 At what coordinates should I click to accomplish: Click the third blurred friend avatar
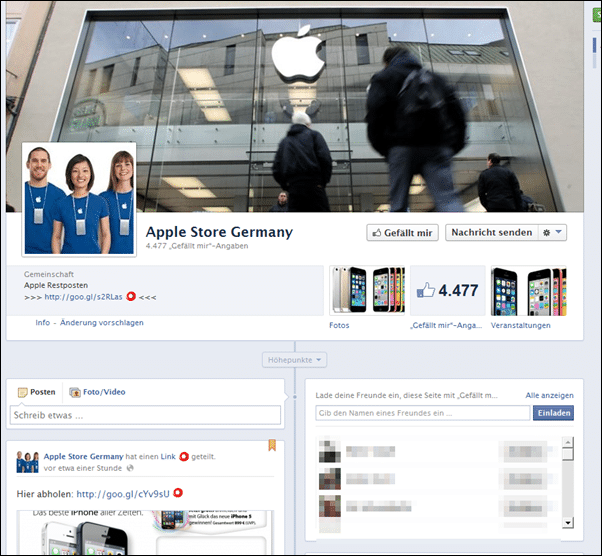click(330, 506)
